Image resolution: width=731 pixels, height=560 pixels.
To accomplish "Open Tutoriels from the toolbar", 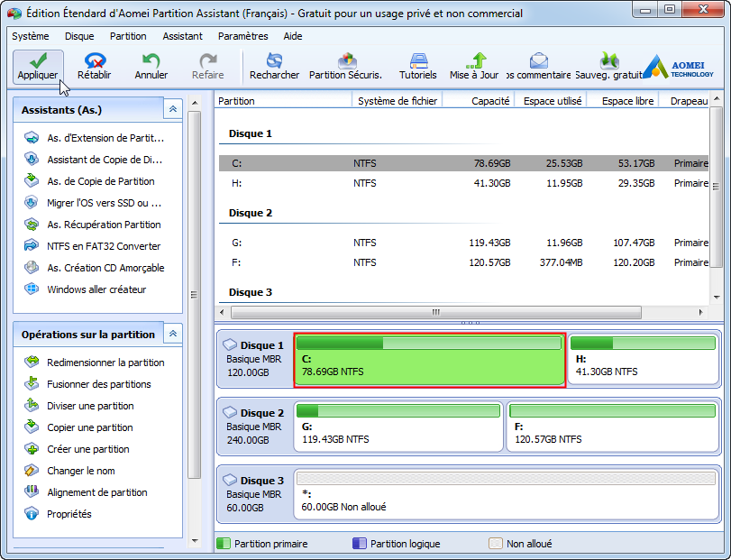I will coord(418,67).
